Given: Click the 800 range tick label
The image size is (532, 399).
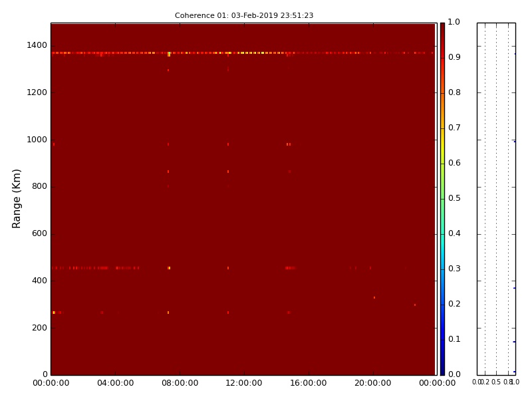Looking at the screenshot, I should point(39,186).
